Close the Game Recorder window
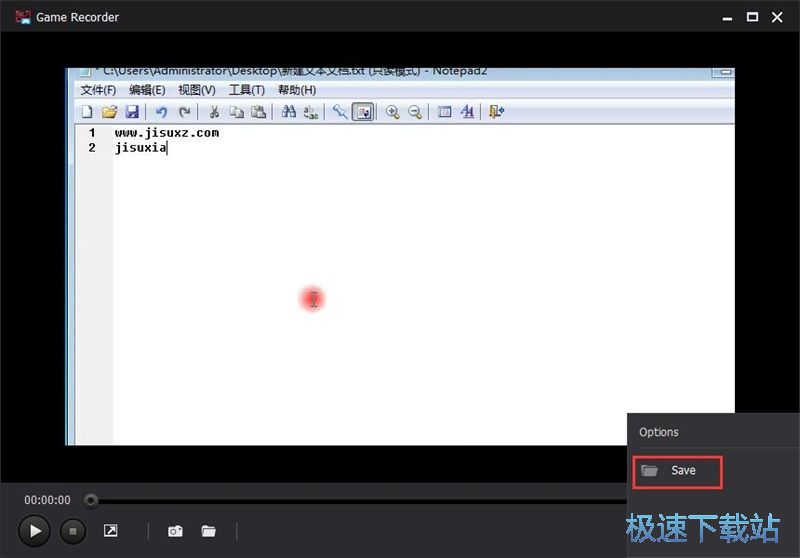 pos(777,17)
